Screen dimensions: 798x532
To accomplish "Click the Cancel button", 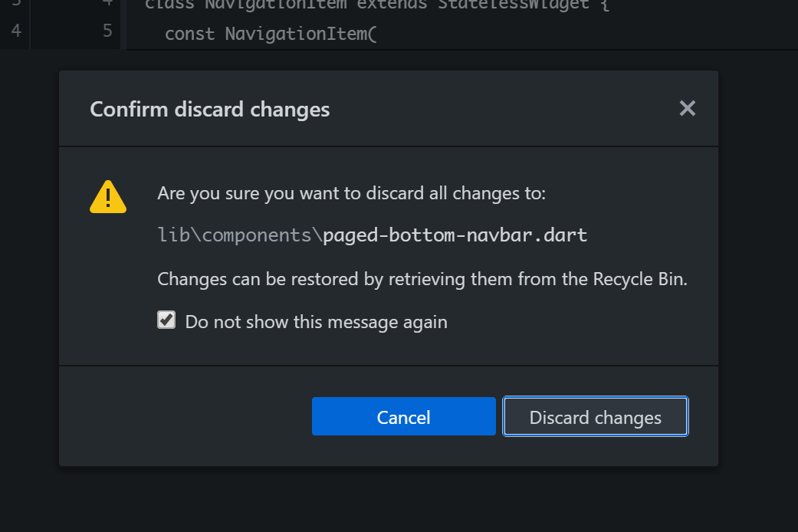I will pyautogui.click(x=404, y=416).
